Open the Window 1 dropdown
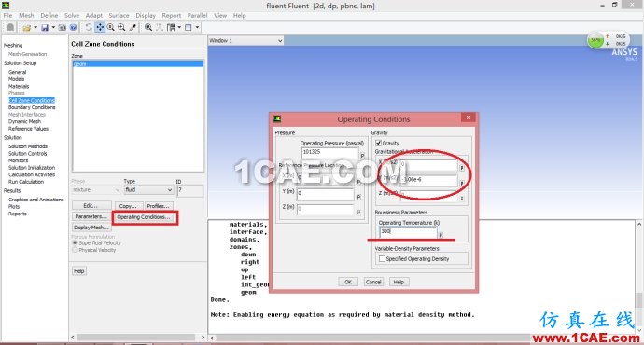644x345 pixels. tap(246, 41)
